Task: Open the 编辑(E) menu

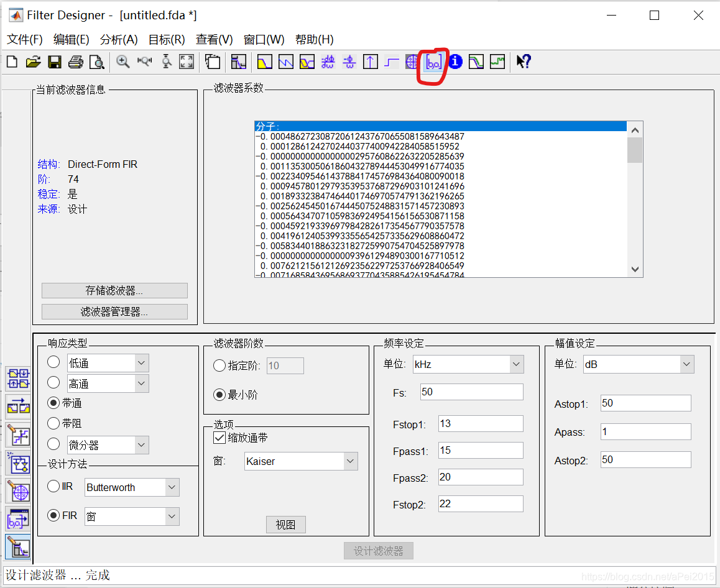Action: (x=71, y=40)
